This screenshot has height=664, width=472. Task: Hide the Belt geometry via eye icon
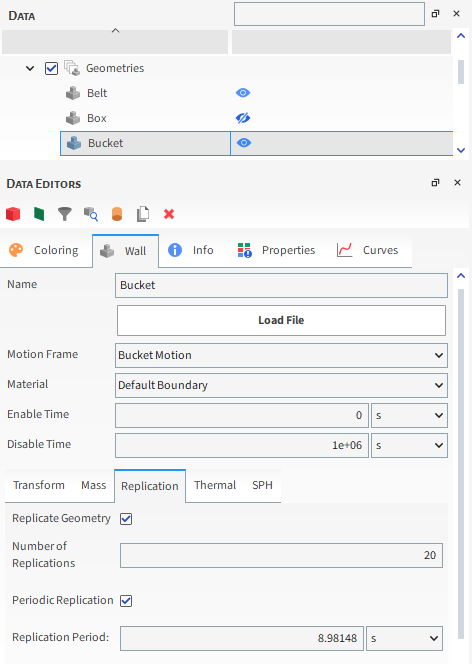pos(243,93)
